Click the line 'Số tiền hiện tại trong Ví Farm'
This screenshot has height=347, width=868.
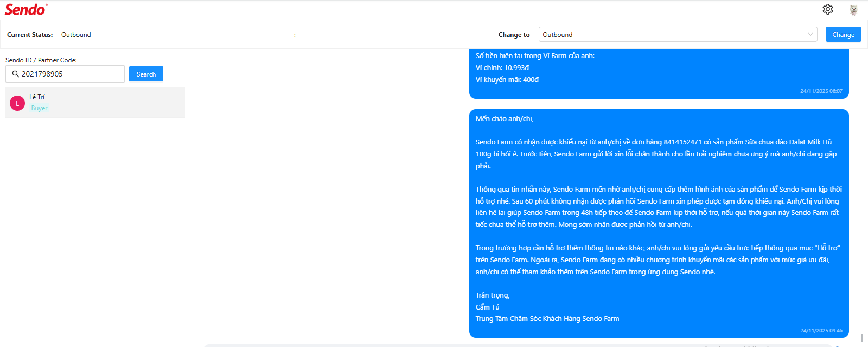click(535, 55)
